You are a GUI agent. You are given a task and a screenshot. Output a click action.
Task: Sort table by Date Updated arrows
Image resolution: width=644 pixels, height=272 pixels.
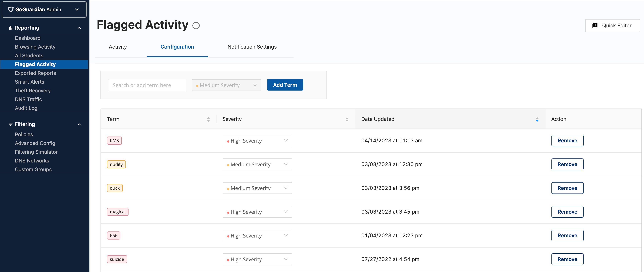click(x=537, y=119)
